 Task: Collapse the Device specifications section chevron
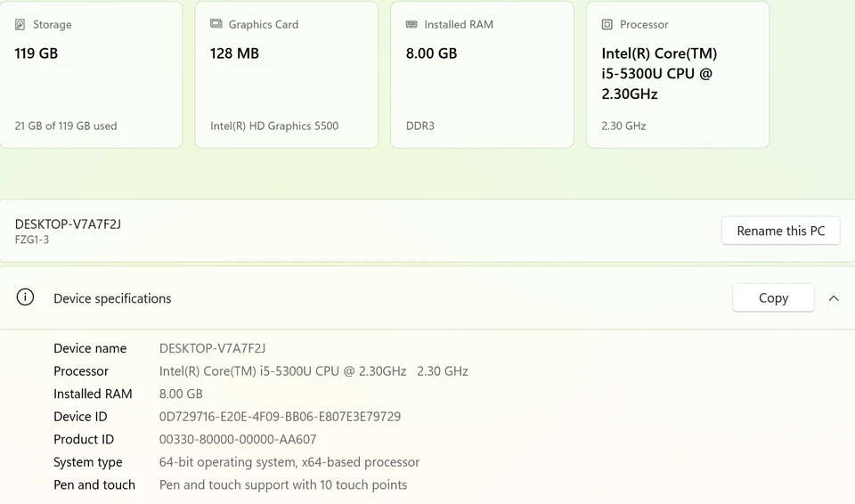(x=834, y=298)
